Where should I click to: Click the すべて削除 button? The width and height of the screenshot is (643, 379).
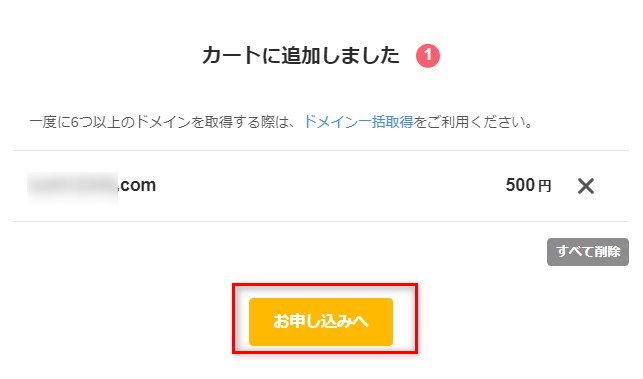tap(588, 251)
